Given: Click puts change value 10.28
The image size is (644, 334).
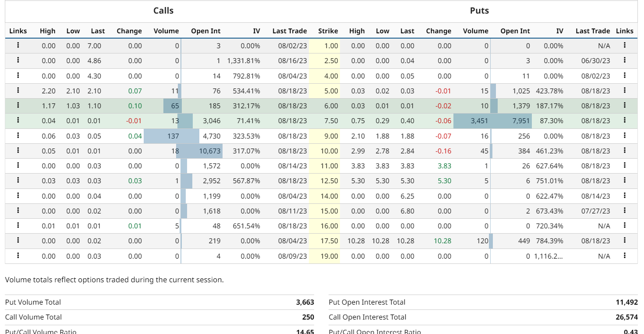Looking at the screenshot, I should point(442,241).
